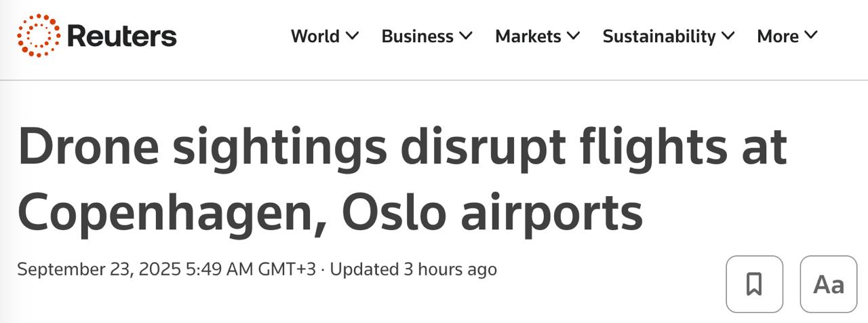Open the Sustainability chevron dropdown

(x=728, y=35)
